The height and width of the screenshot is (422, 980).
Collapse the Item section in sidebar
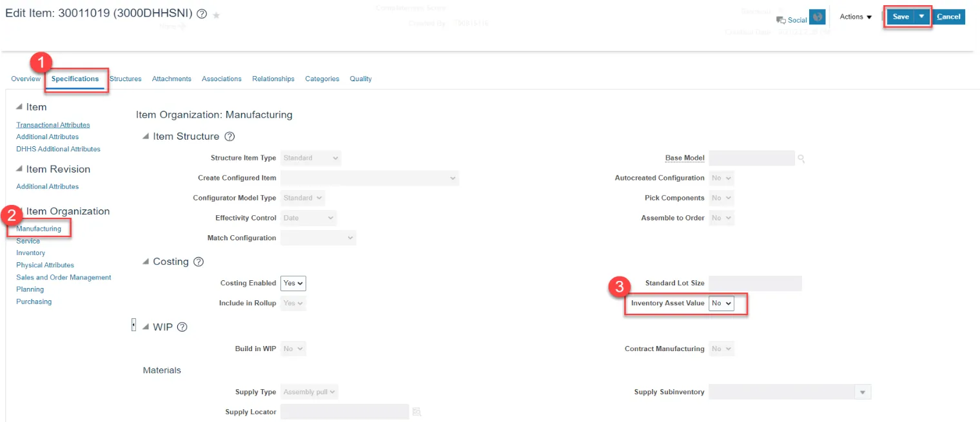19,107
